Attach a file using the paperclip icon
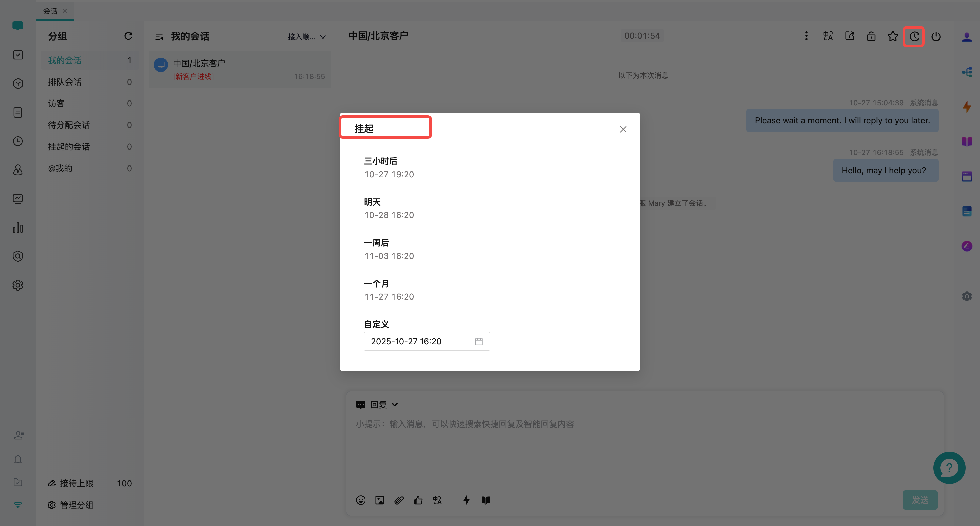The image size is (980, 526). [x=399, y=500]
